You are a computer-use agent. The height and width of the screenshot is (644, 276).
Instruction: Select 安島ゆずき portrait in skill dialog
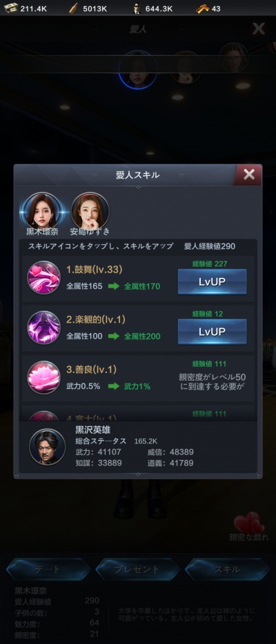click(x=90, y=210)
